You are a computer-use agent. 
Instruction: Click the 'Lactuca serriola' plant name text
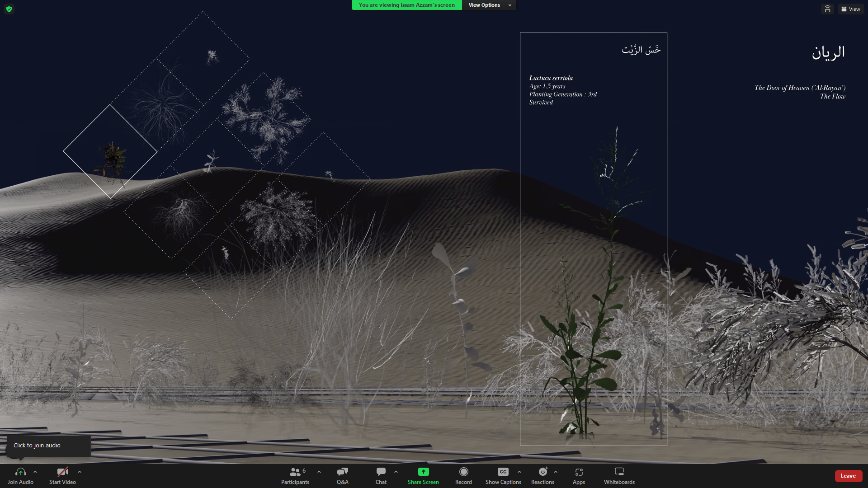tap(551, 78)
